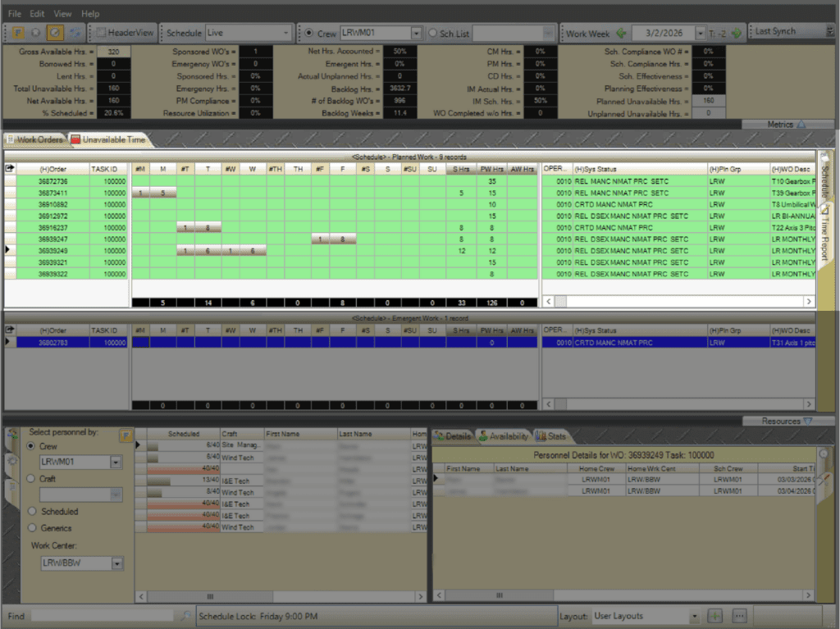Screen dimensions: 840x629
Task: Click the S Hrs column header
Action: coord(461,169)
